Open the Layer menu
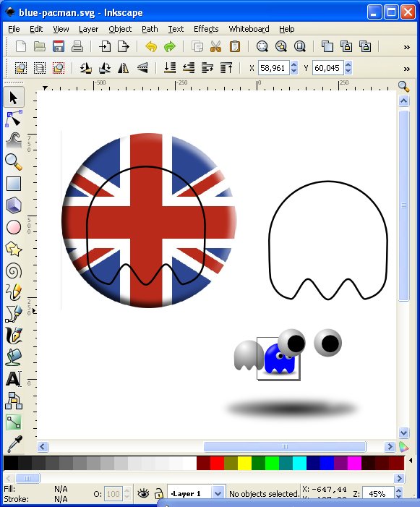The height and width of the screenshot is (507, 420). [x=88, y=29]
